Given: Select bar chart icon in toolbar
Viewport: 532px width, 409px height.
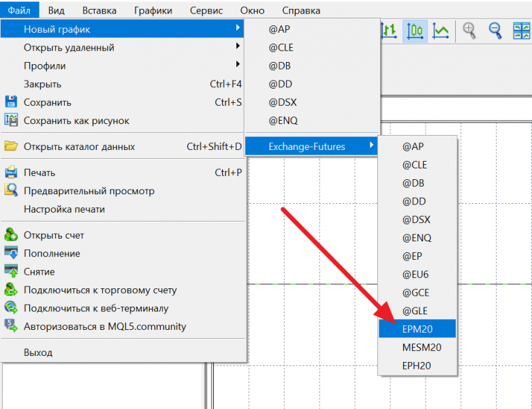Looking at the screenshot, I should (389, 31).
